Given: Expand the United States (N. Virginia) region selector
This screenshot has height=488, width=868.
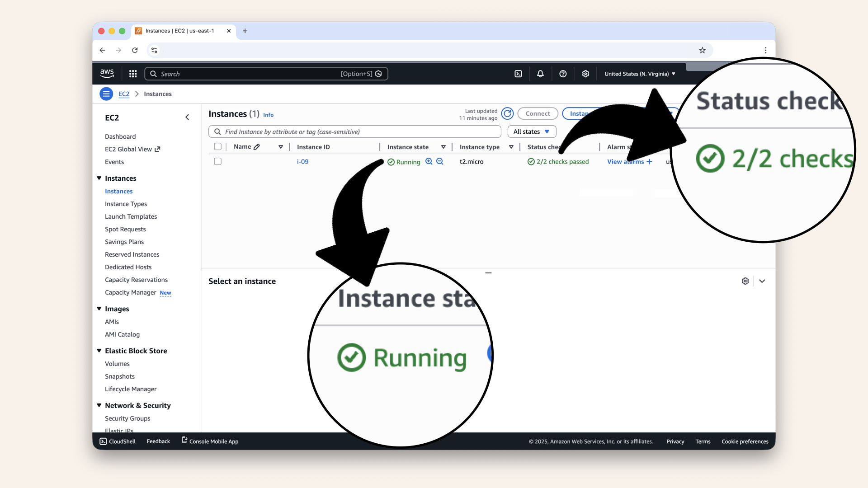Looking at the screenshot, I should (639, 74).
